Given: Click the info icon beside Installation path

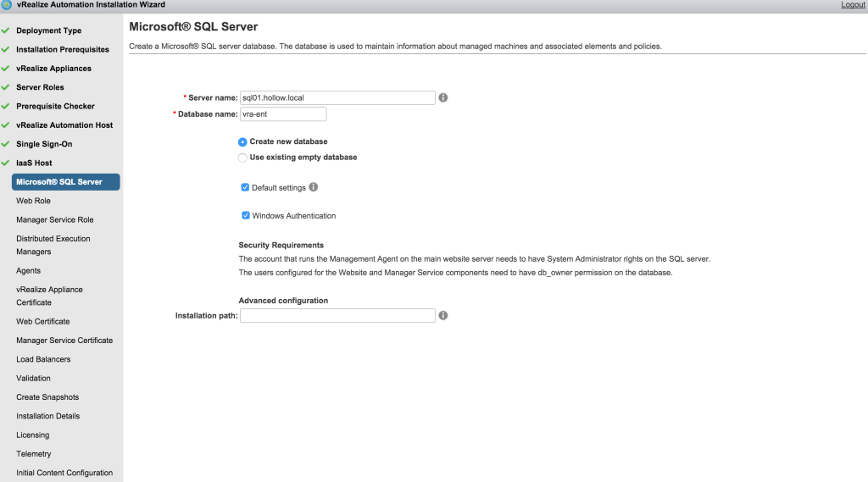Looking at the screenshot, I should tap(443, 316).
